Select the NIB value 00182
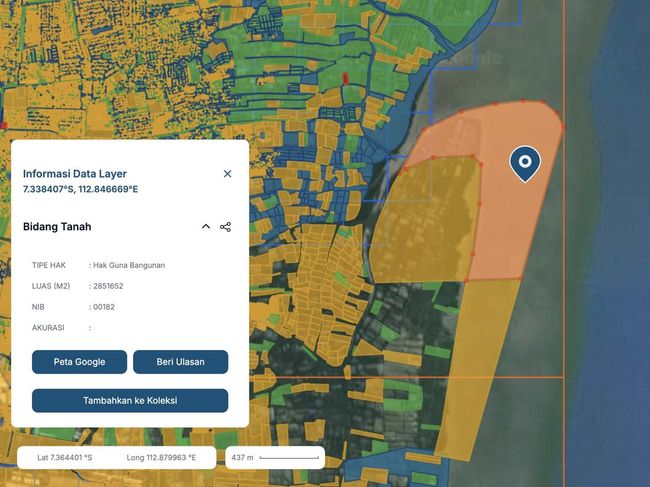This screenshot has height=487, width=650. click(104, 307)
